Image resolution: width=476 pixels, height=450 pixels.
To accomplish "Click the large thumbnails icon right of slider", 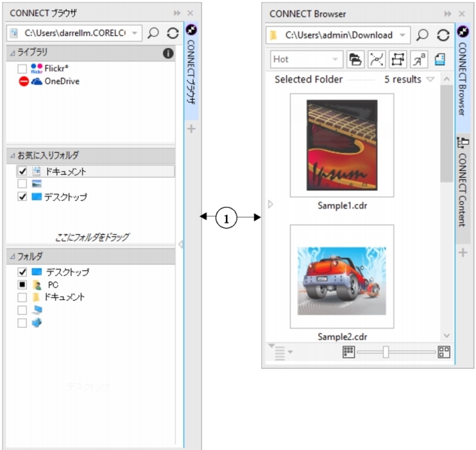I will click(444, 352).
